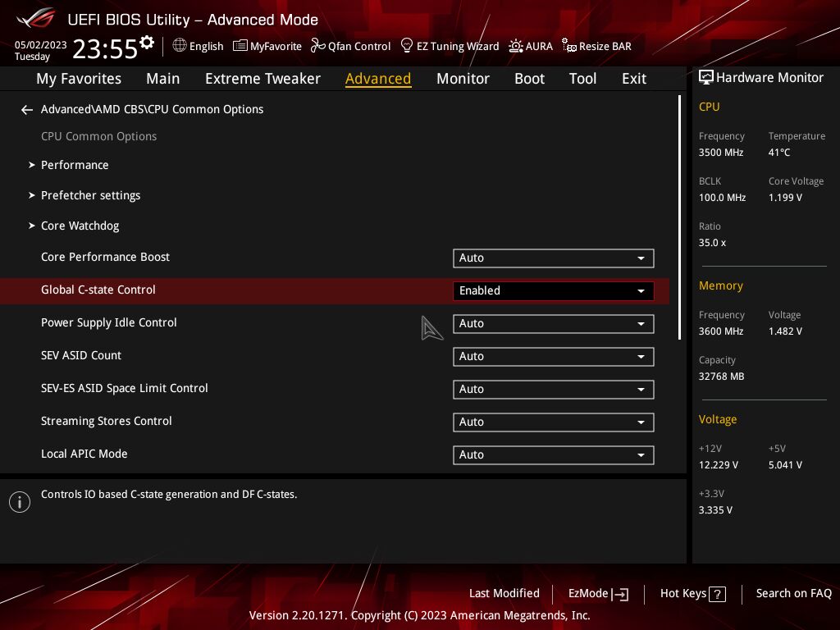Open Global C-state Control dropdown

pos(554,291)
